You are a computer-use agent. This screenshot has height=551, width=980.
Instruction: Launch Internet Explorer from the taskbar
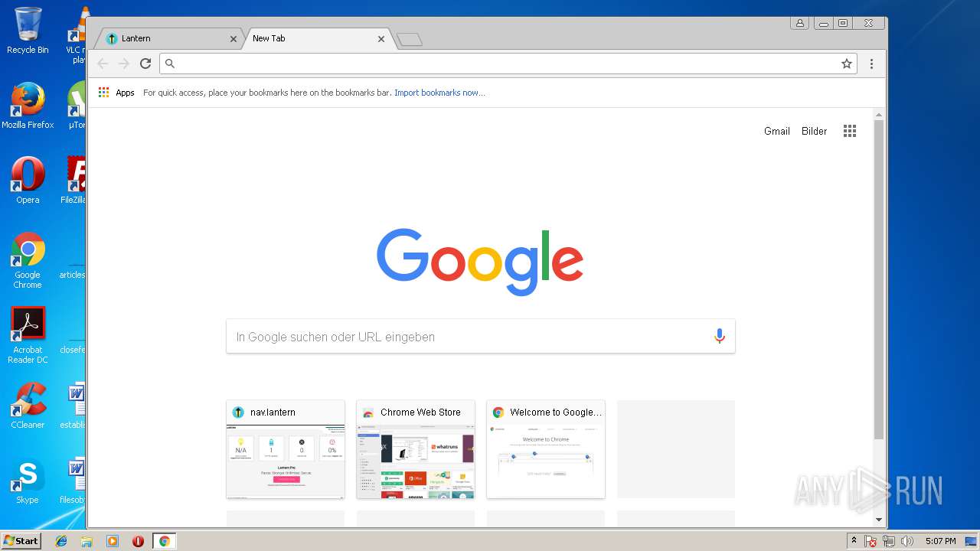coord(61,541)
